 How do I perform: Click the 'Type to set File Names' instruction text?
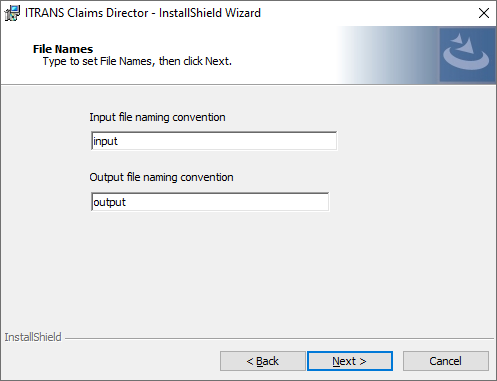pos(137,61)
